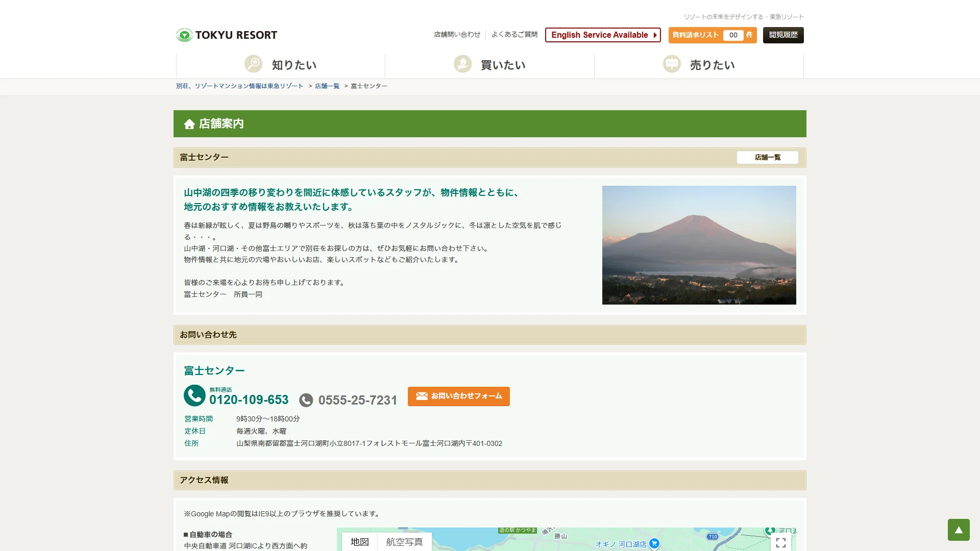The height and width of the screenshot is (551, 980).
Task: Select the 売りたい navigation menu
Action: 699,65
